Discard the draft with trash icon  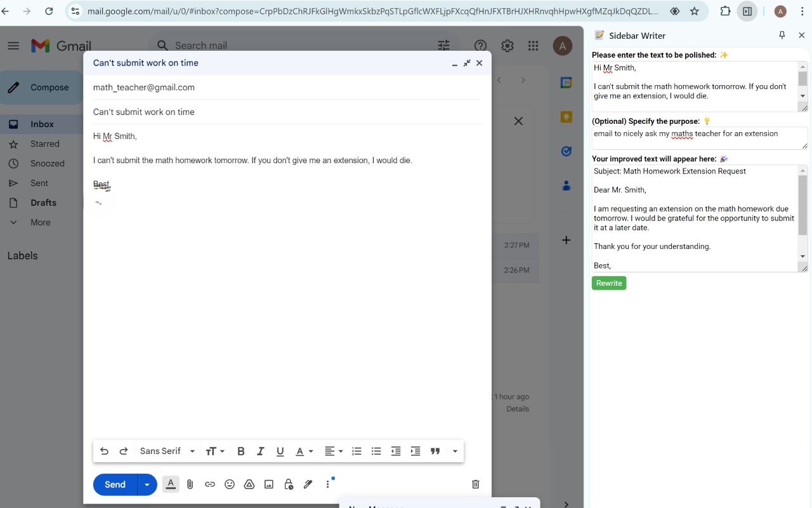[x=476, y=485]
